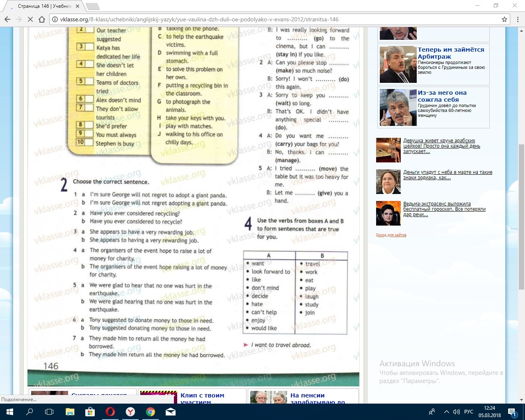Image resolution: width=525 pixels, height=420 pixels.
Task: Open the Chrome three-dot menu
Action: [x=517, y=19]
